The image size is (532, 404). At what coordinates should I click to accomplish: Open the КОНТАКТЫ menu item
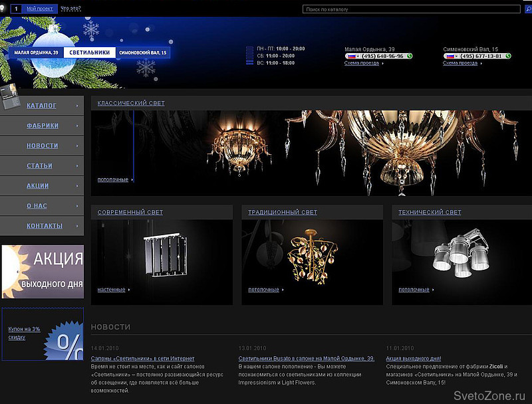tap(45, 226)
